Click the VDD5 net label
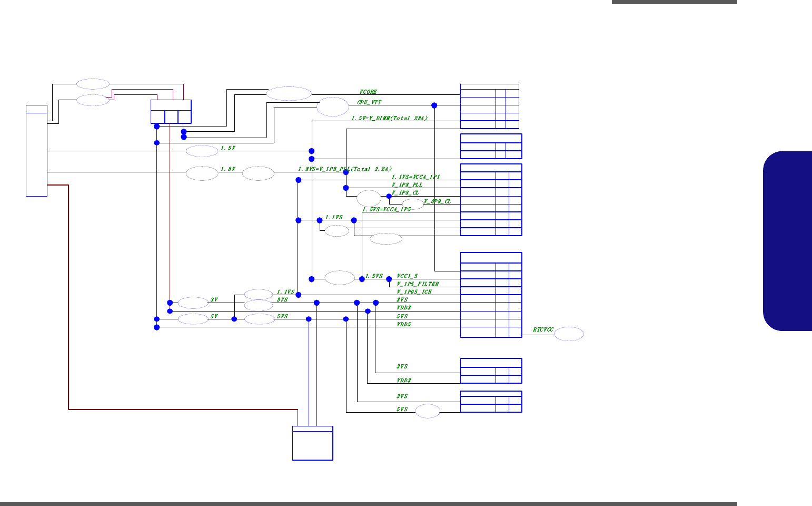This screenshot has width=812, height=506. 403,325
